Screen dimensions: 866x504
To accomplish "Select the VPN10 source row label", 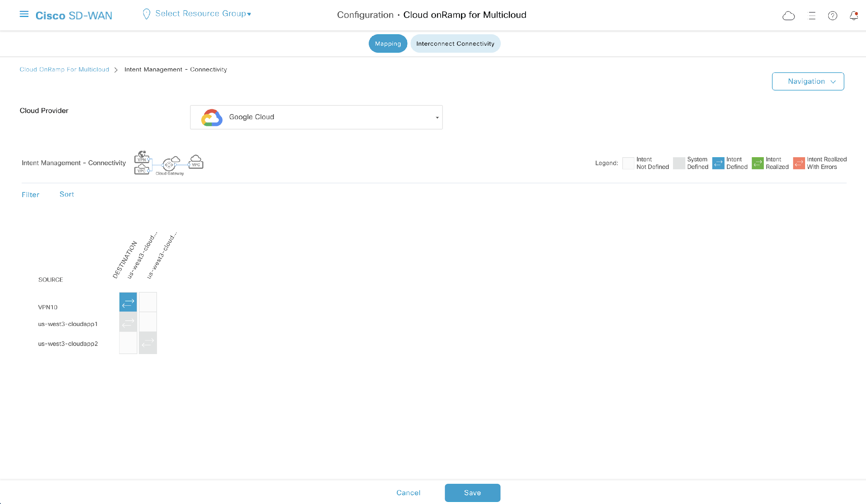I will 48,307.
